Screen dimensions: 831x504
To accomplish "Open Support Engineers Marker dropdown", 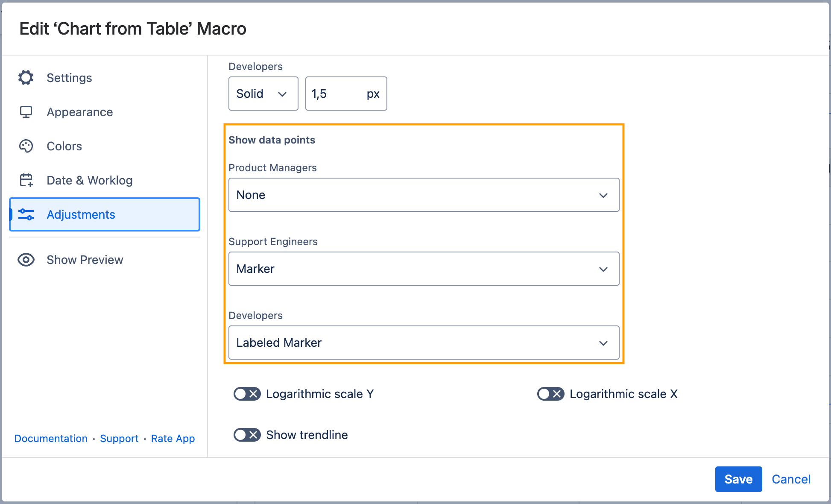I will tap(424, 269).
